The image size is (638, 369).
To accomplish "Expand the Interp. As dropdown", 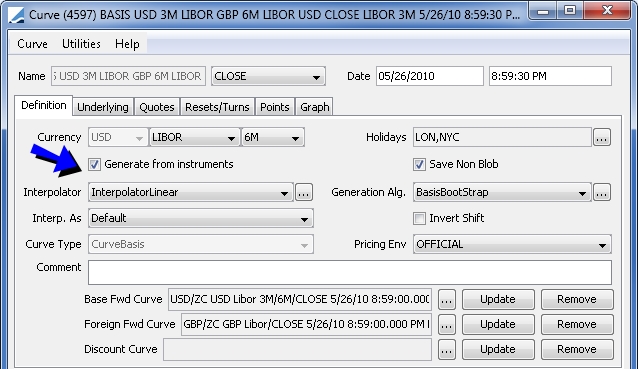I will (x=201, y=218).
